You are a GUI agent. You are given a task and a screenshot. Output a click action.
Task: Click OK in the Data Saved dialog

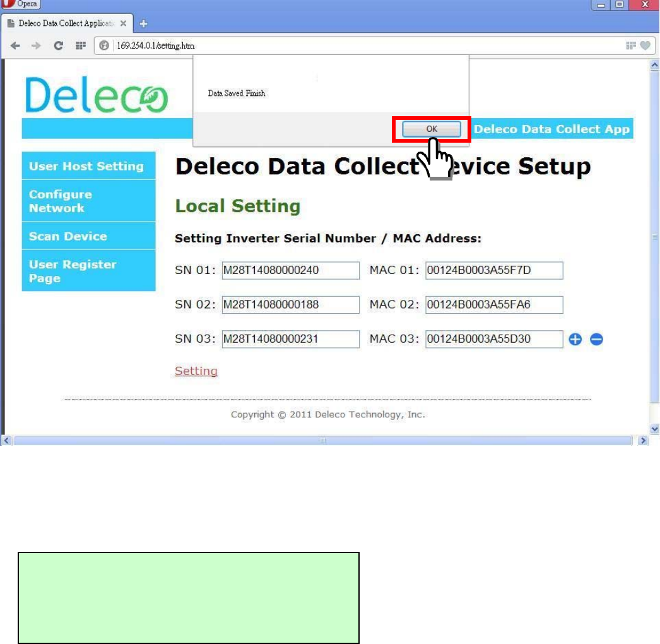click(x=432, y=129)
